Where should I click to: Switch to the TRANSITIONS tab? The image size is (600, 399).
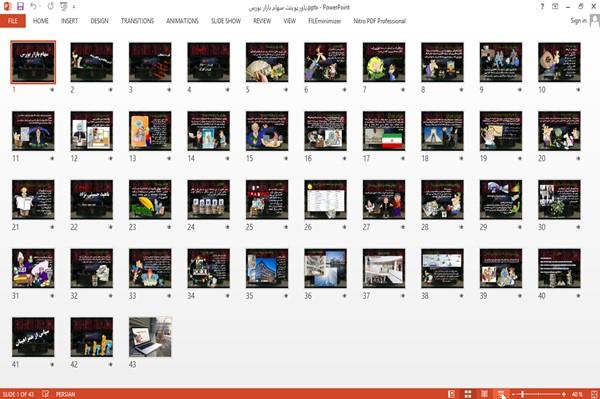[x=137, y=21]
